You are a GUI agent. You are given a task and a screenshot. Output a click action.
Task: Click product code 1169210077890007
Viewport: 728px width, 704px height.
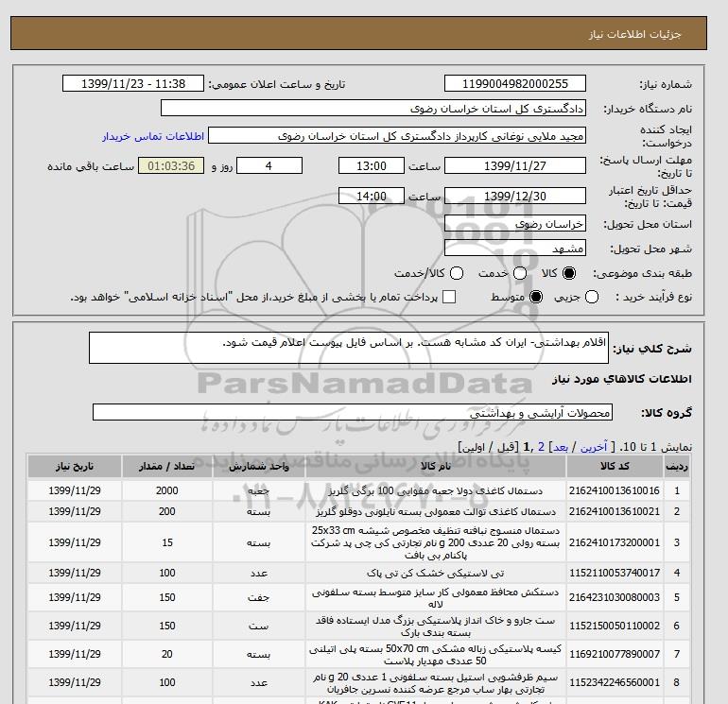pos(615,654)
